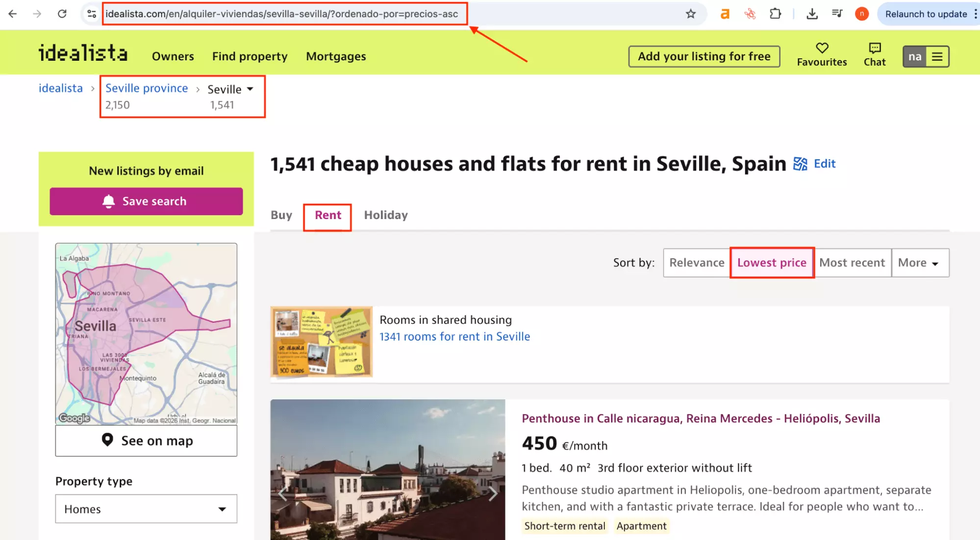Sort listings by Most recent

click(x=852, y=263)
